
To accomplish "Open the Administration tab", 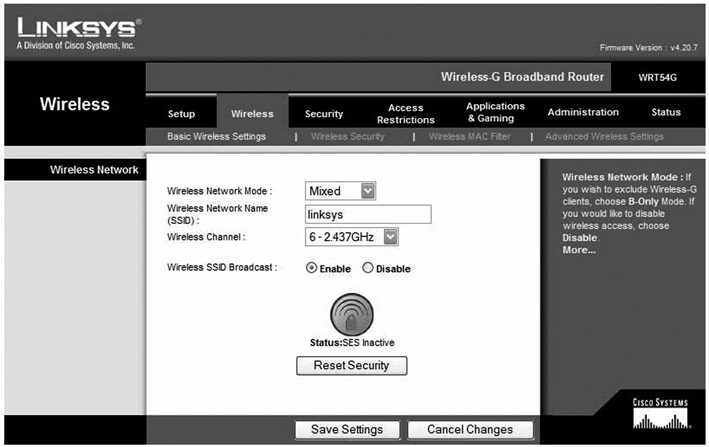I will [x=583, y=113].
